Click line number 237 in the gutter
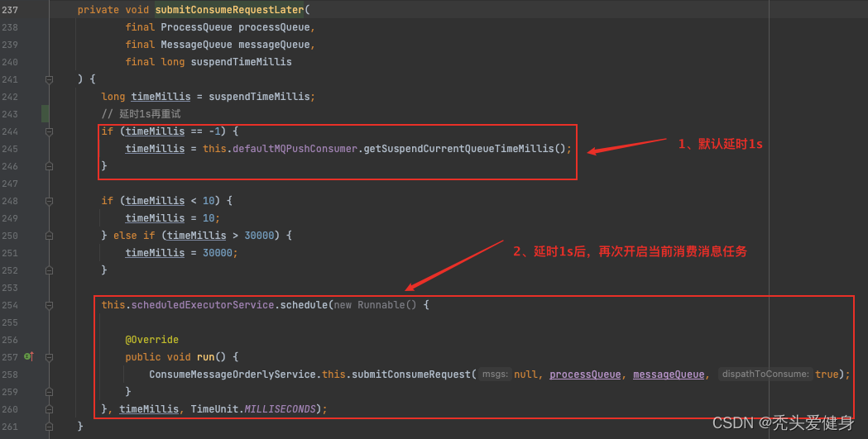The width and height of the screenshot is (868, 439). click(11, 10)
